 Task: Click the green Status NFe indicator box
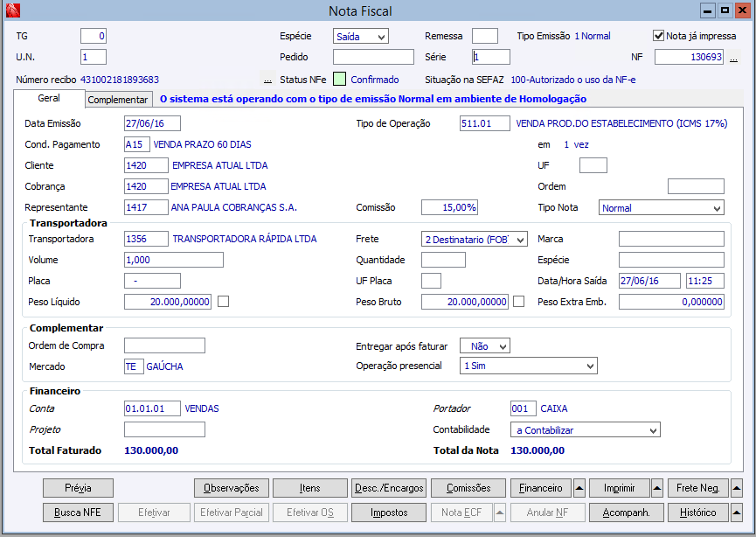point(340,80)
